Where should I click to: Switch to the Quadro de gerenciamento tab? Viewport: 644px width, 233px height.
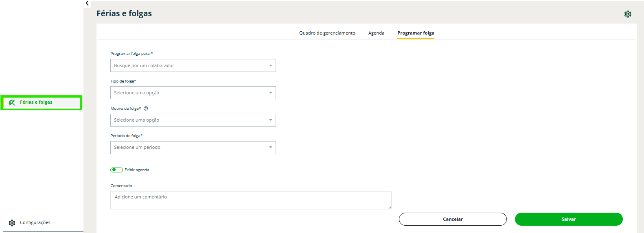pyautogui.click(x=327, y=33)
